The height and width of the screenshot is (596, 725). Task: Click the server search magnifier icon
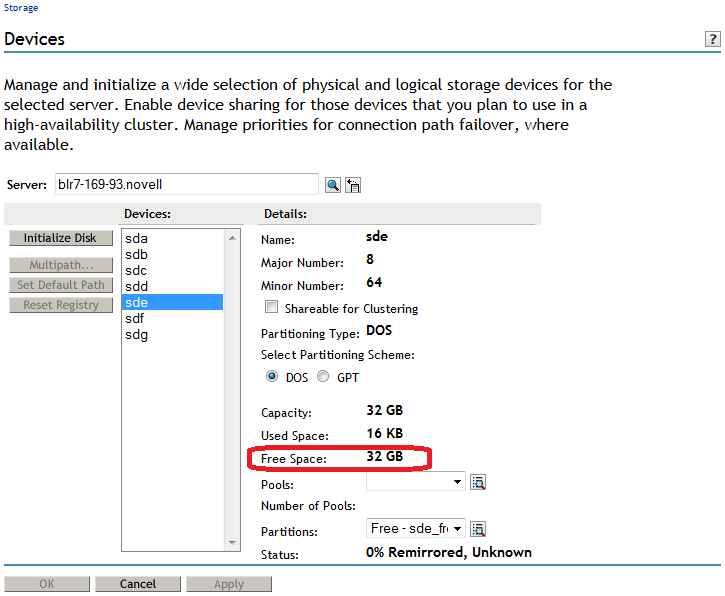[x=333, y=185]
